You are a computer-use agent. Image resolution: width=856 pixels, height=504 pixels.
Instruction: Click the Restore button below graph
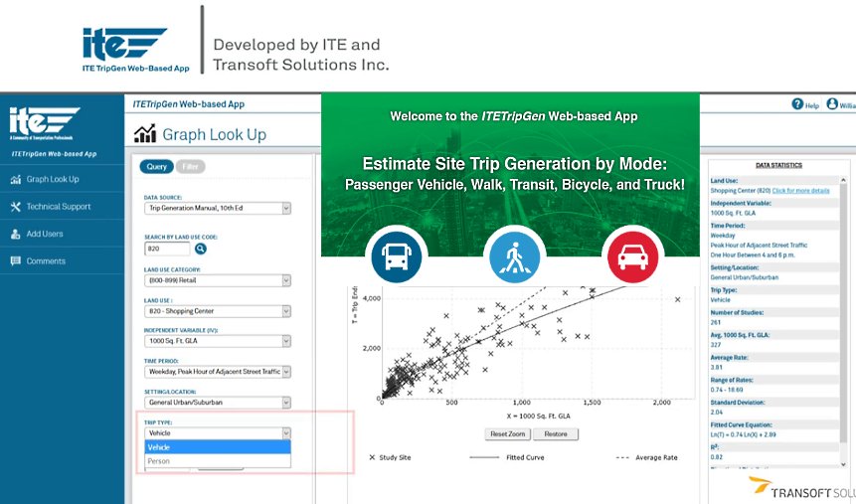pyautogui.click(x=555, y=434)
